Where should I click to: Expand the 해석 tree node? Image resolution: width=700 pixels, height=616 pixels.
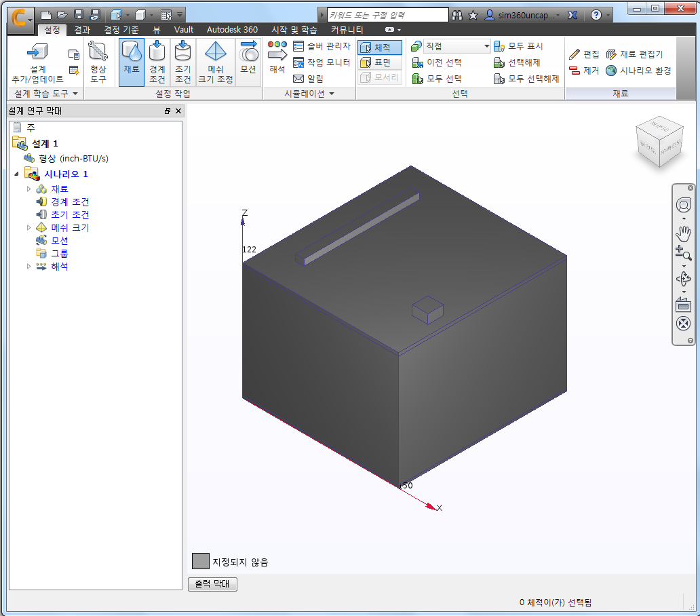click(29, 266)
